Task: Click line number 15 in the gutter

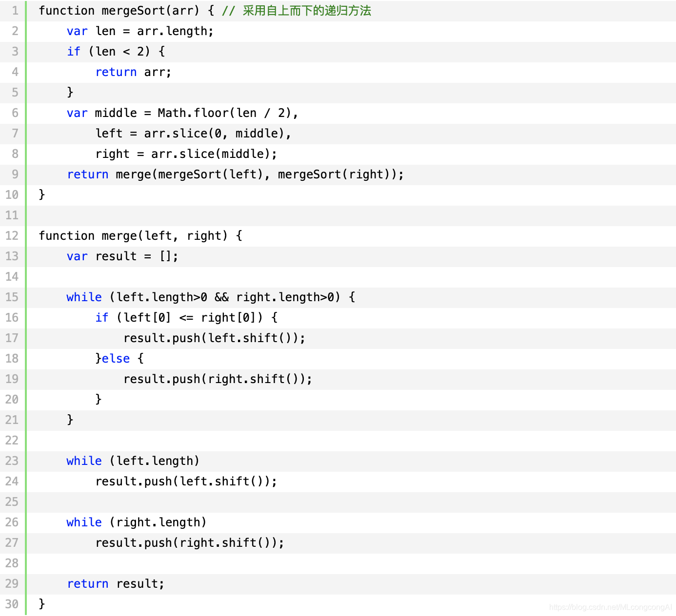Action: 12,297
